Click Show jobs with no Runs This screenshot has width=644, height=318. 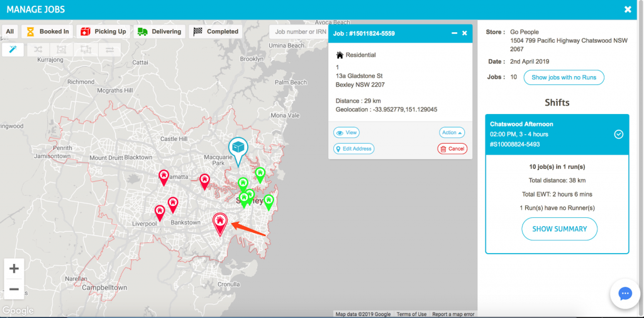[564, 77]
